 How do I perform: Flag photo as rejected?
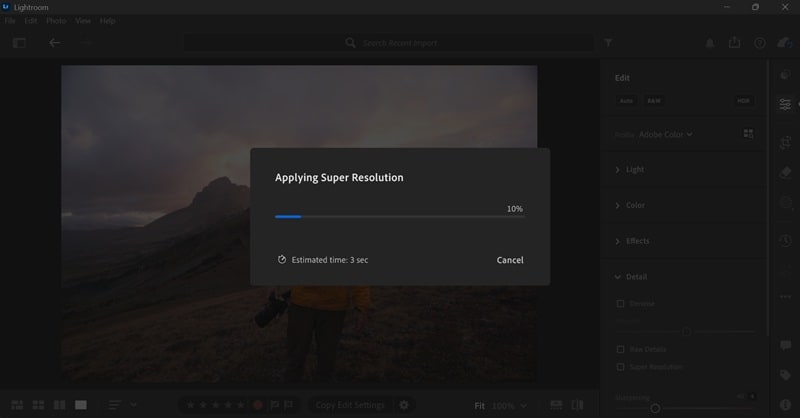coord(289,405)
